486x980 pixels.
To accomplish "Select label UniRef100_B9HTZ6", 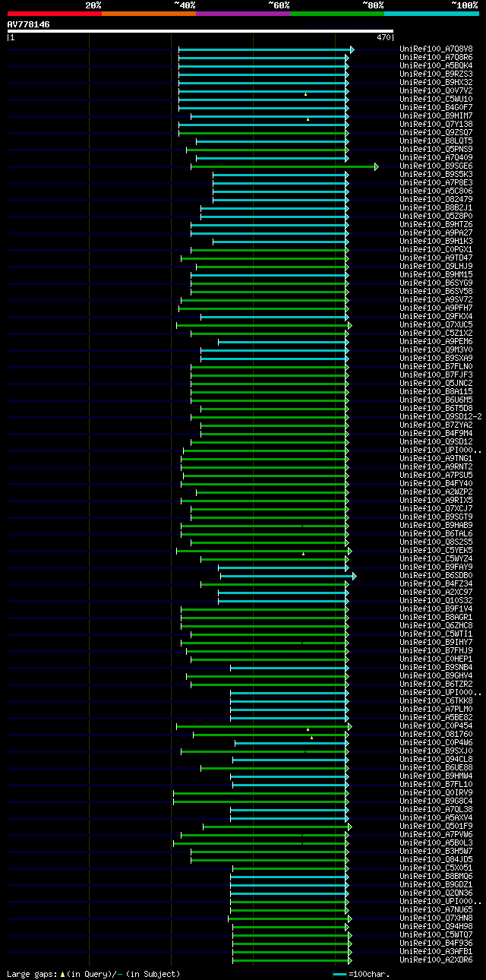I will [436, 225].
